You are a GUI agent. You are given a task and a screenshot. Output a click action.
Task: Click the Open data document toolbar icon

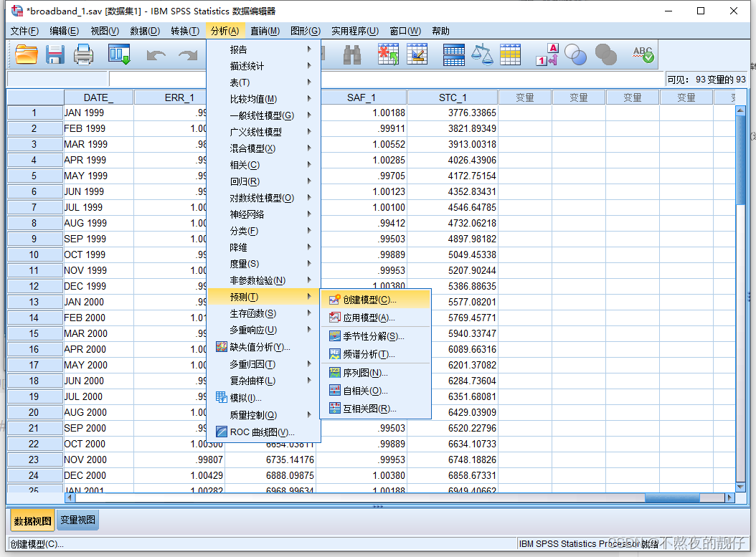27,54
